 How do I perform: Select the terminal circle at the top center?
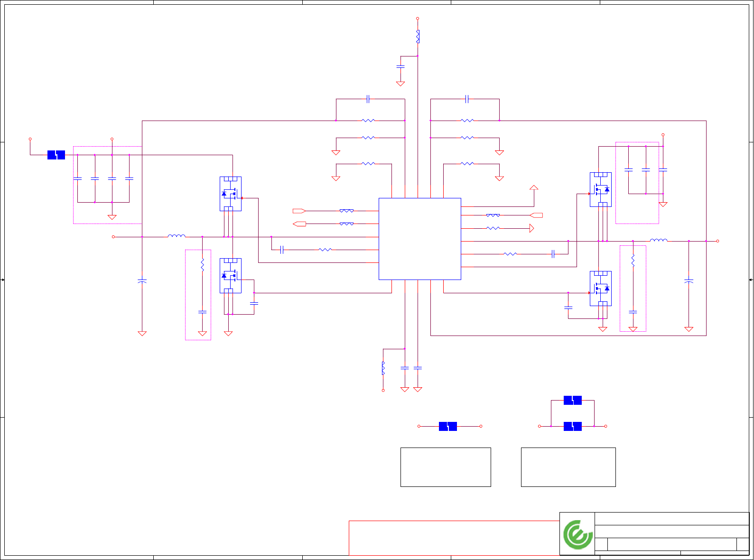[x=418, y=19]
